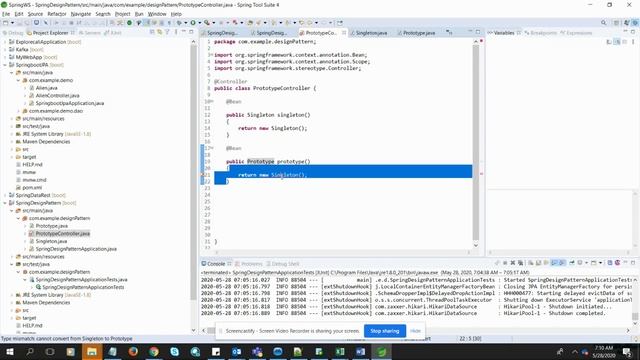Toggle Scroll Lock in Console toolbar
Viewport: 640px width, 360px height.
[538, 263]
